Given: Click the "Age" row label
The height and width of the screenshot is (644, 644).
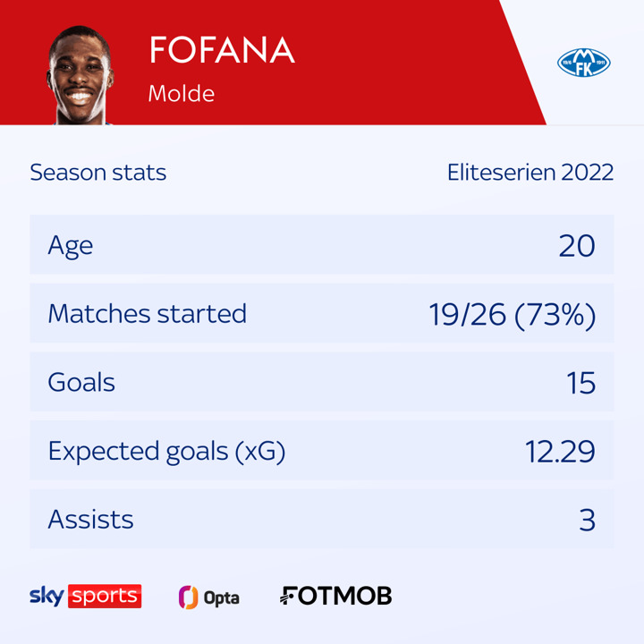Looking at the screenshot, I should click(71, 245).
